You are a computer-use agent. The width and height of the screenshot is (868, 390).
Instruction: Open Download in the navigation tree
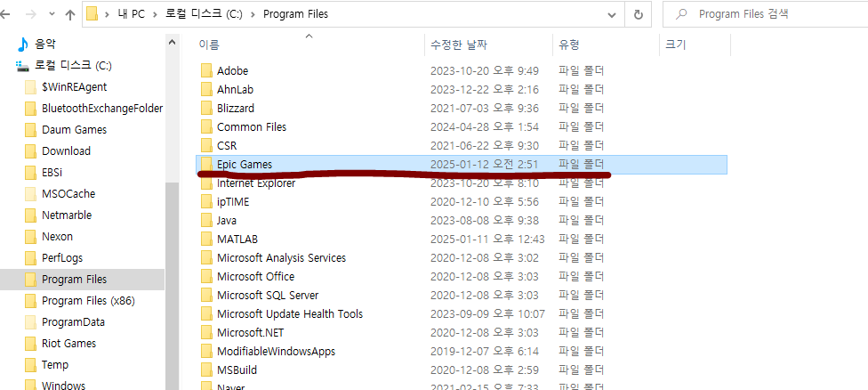click(66, 150)
